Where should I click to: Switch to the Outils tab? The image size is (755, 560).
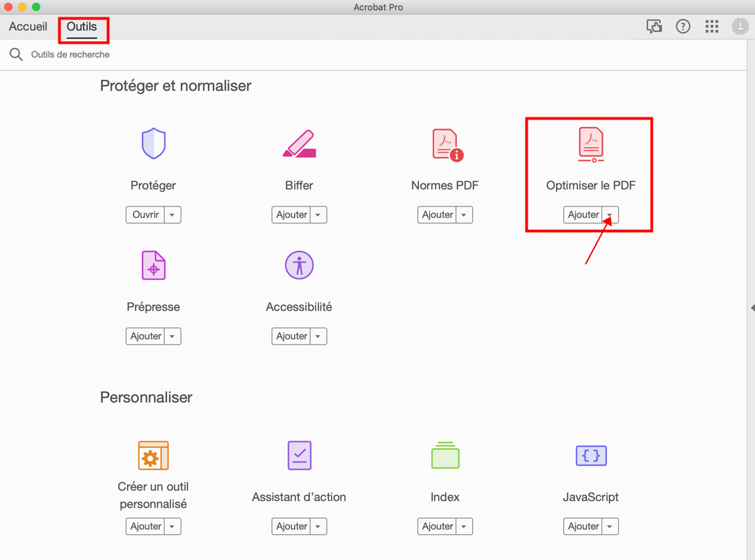click(x=82, y=26)
